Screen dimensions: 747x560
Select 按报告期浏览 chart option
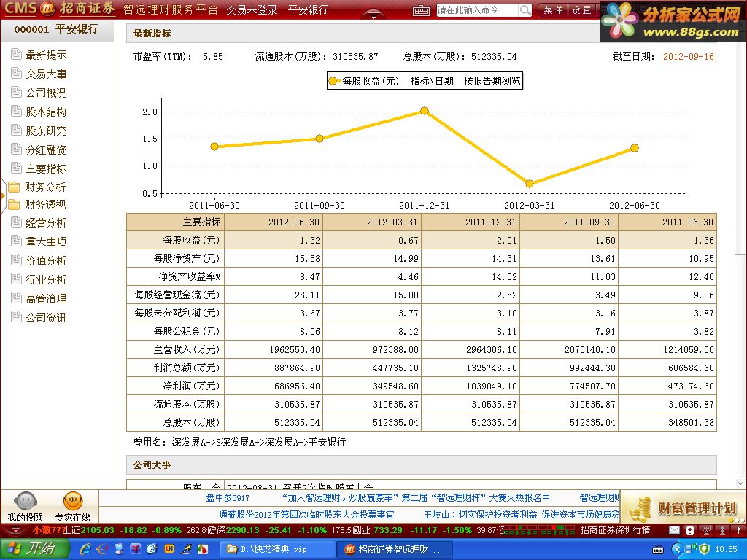tap(492, 82)
